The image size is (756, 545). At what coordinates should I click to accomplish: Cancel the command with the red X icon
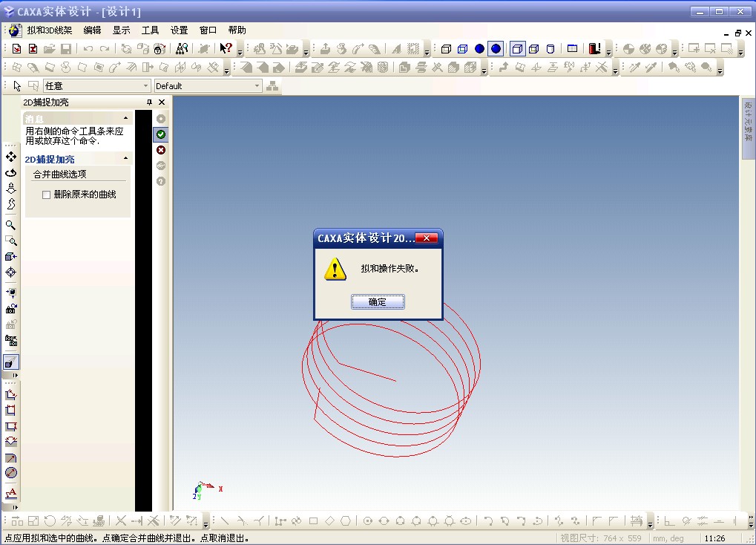click(161, 150)
